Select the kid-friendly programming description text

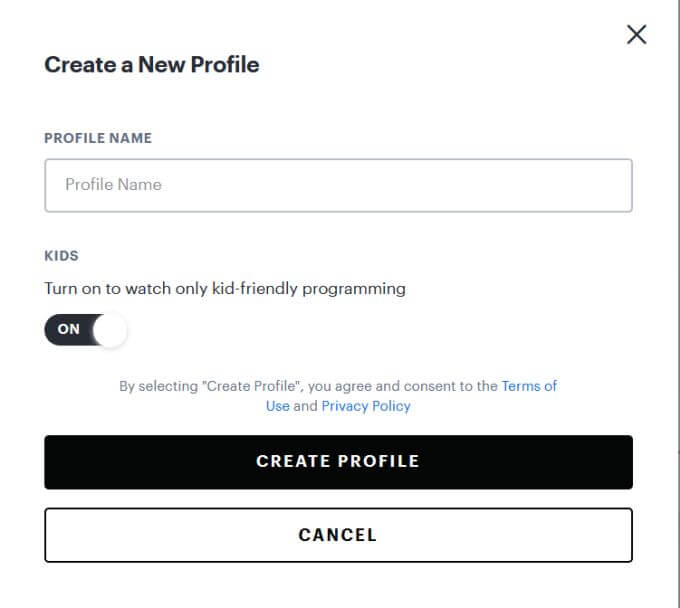[225, 289]
